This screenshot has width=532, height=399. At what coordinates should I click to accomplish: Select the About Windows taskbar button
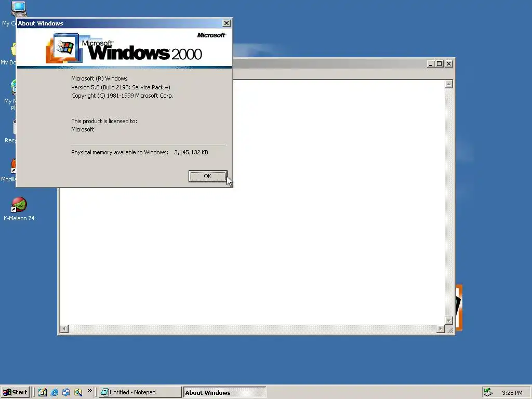[224, 393]
